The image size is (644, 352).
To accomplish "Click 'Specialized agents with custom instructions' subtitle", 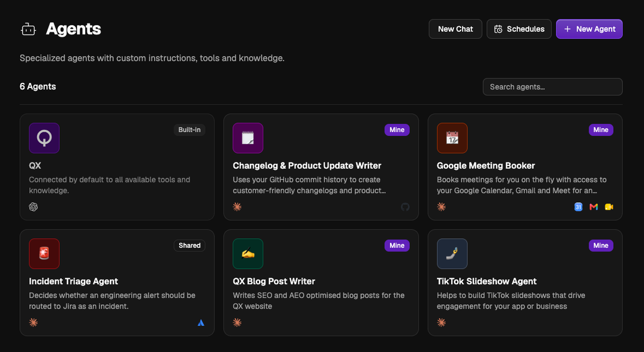I will 152,58.
